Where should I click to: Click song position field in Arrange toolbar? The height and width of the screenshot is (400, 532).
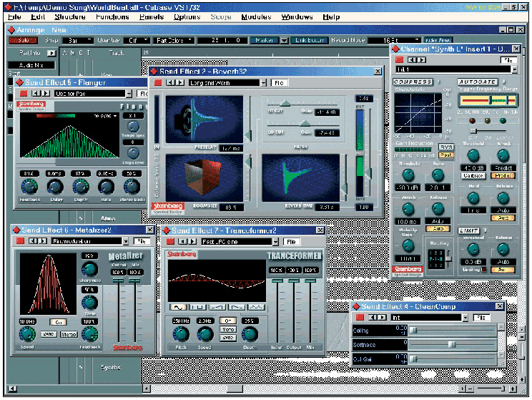coord(222,40)
